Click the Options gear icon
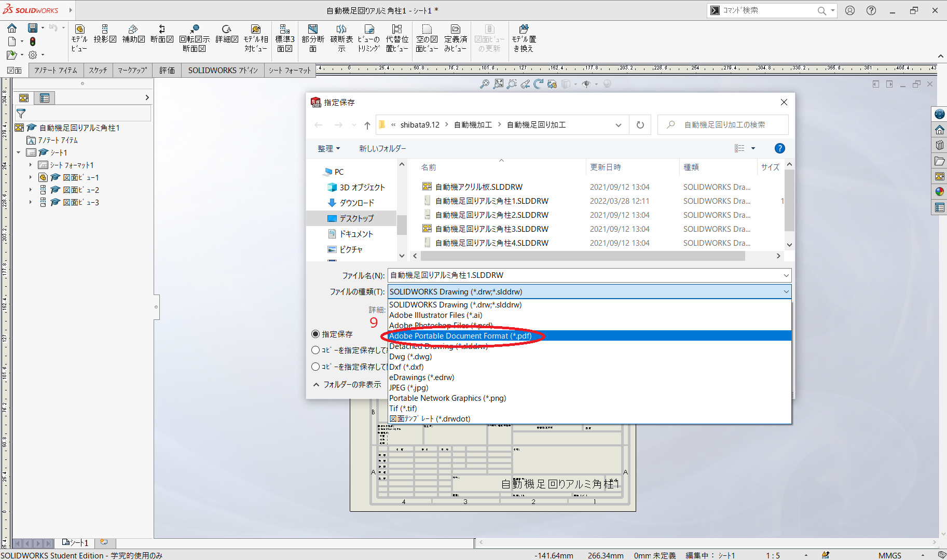 coord(33,55)
